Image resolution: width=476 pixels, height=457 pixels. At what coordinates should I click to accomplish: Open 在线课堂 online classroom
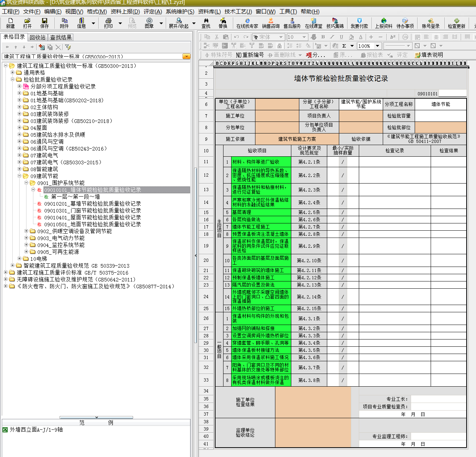coord(313,23)
